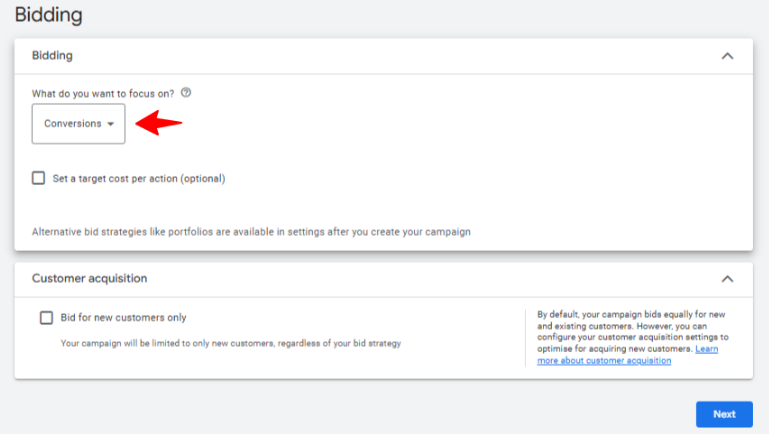This screenshot has height=434, width=769.
Task: Enable the target cost per action checkbox
Action: click(x=39, y=178)
